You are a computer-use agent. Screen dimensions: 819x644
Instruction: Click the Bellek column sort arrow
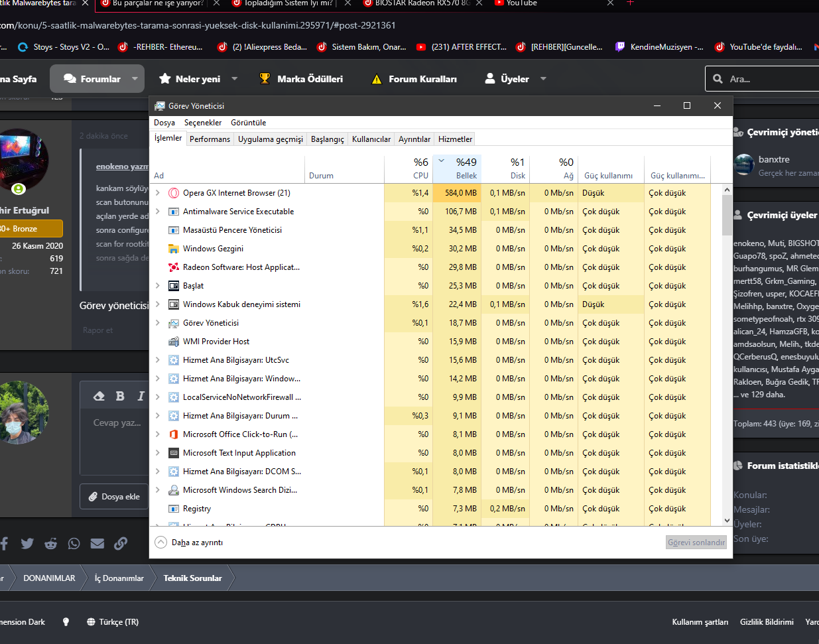[x=440, y=160]
